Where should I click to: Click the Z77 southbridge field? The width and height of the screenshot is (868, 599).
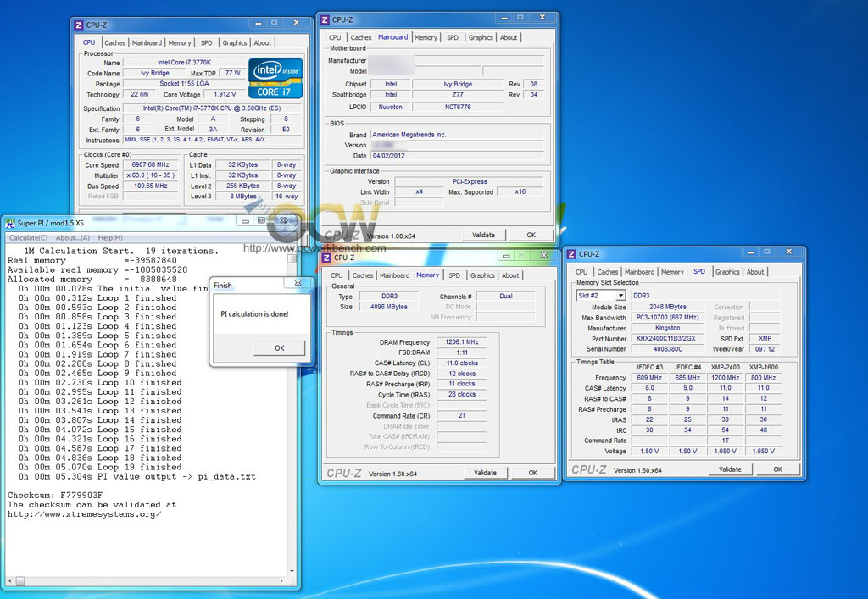tap(457, 95)
